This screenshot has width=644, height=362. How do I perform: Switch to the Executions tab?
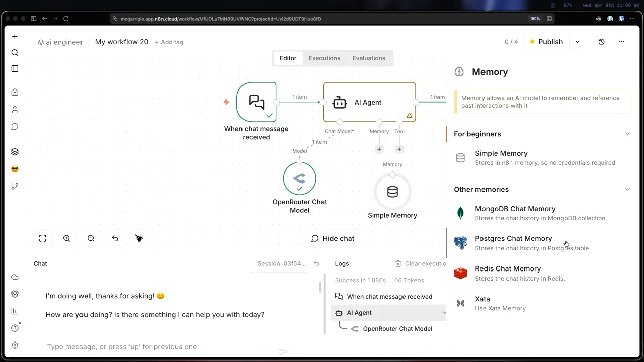[325, 58]
